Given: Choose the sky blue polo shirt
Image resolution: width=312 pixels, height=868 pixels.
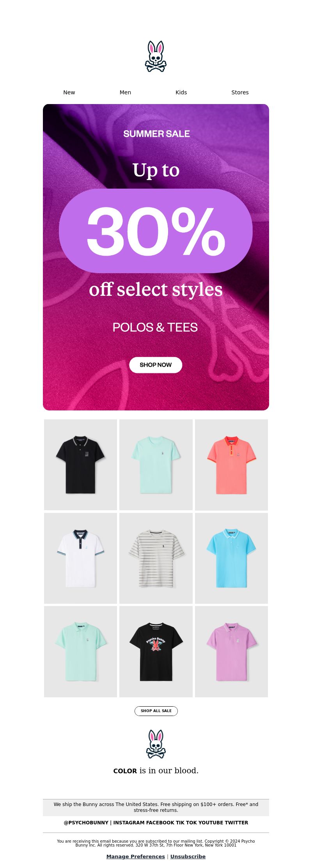Looking at the screenshot, I should pos(231,558).
